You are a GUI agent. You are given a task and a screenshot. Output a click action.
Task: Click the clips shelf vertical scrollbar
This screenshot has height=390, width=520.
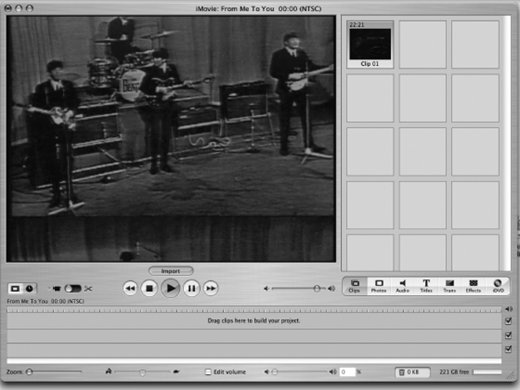507,143
